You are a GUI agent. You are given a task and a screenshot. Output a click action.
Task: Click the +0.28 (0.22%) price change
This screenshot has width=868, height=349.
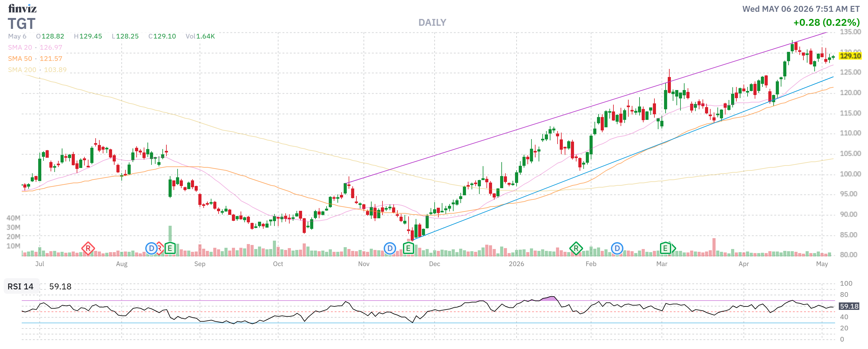(x=826, y=23)
